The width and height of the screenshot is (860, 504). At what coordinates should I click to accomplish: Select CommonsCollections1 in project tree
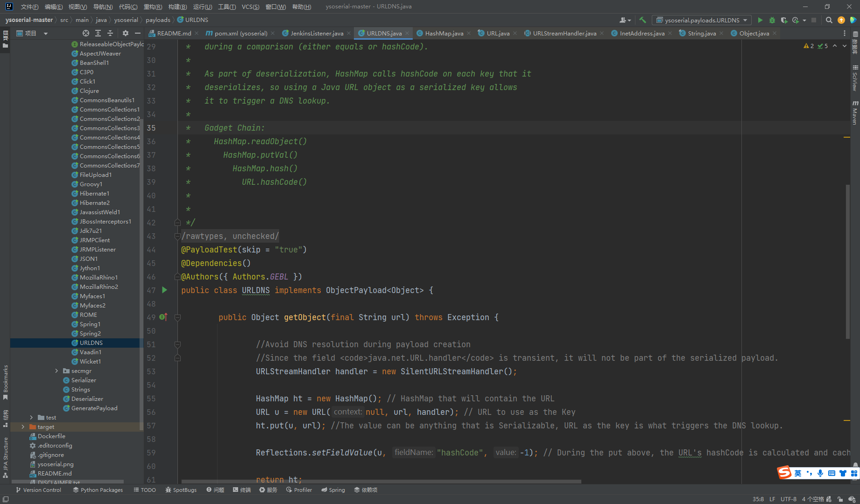point(109,109)
